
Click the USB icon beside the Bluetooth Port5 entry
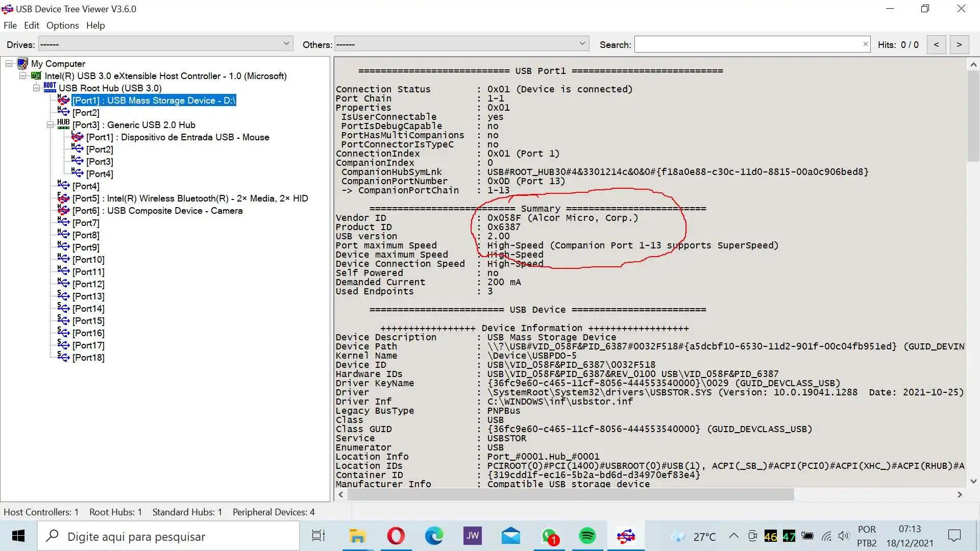[x=63, y=198]
